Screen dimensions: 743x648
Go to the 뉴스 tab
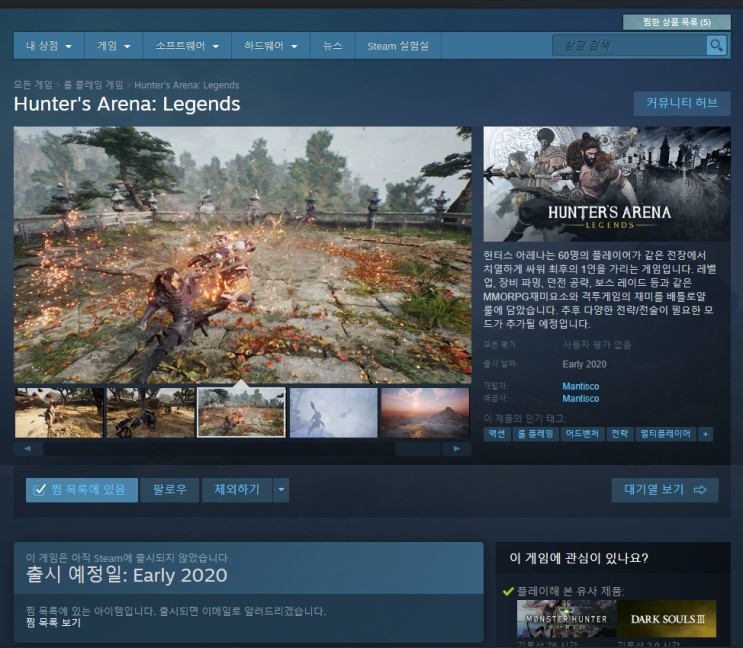pyautogui.click(x=332, y=46)
